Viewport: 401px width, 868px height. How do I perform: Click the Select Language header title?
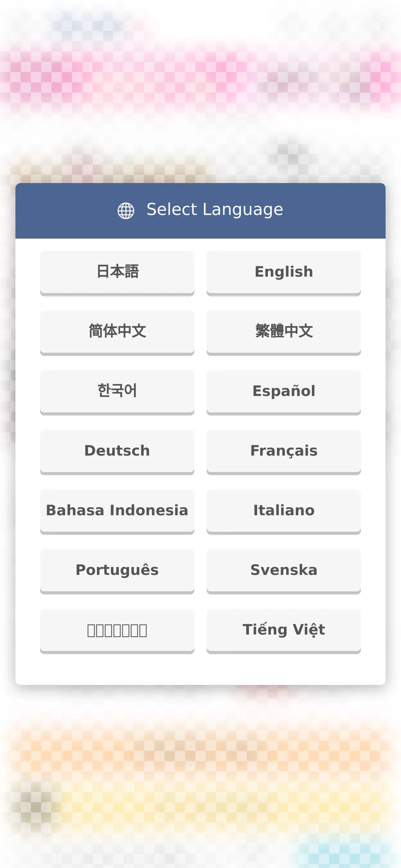[215, 210]
